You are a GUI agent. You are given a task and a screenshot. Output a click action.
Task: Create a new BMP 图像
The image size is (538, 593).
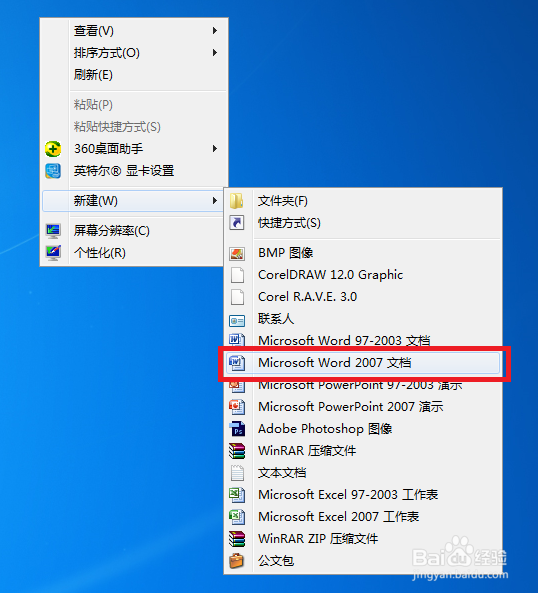click(x=363, y=253)
